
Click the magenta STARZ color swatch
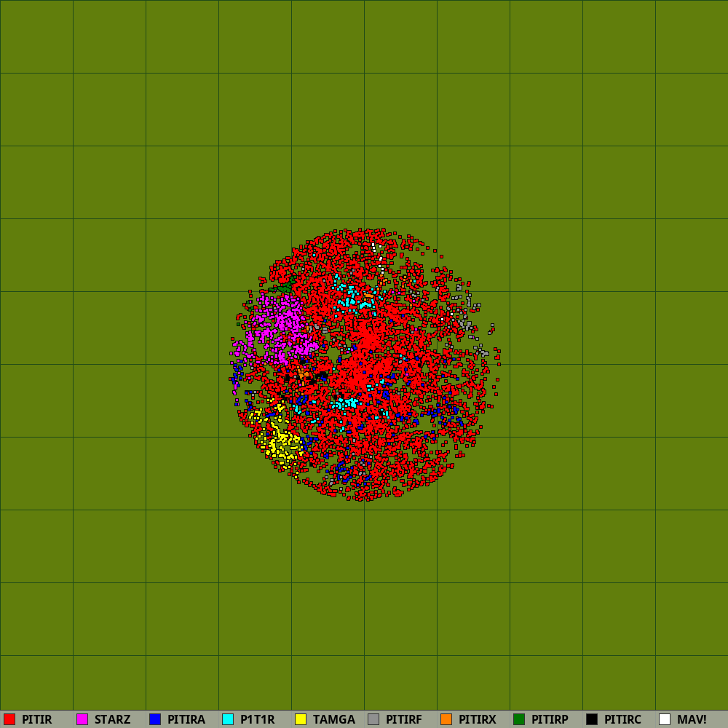click(82, 719)
